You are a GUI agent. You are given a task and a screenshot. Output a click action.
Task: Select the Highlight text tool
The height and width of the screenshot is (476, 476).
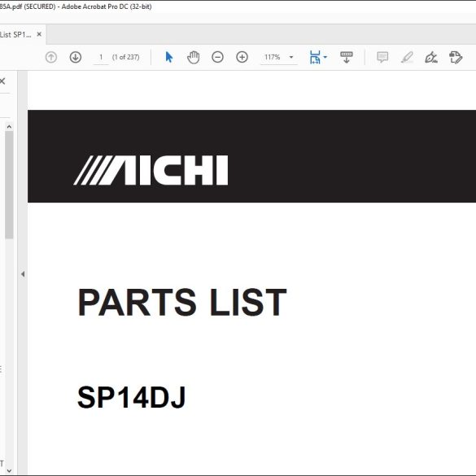tap(407, 57)
